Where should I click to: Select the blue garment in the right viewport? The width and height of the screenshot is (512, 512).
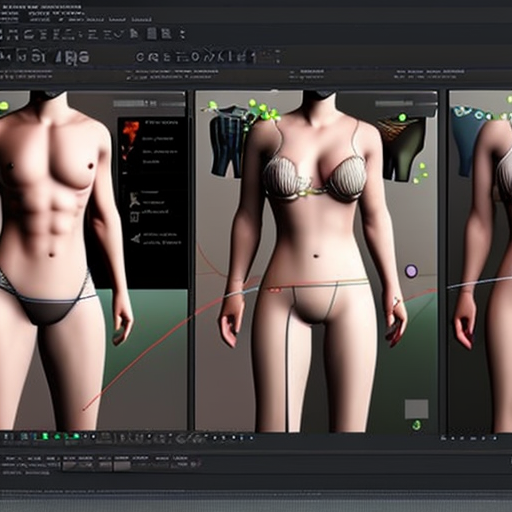click(x=467, y=142)
